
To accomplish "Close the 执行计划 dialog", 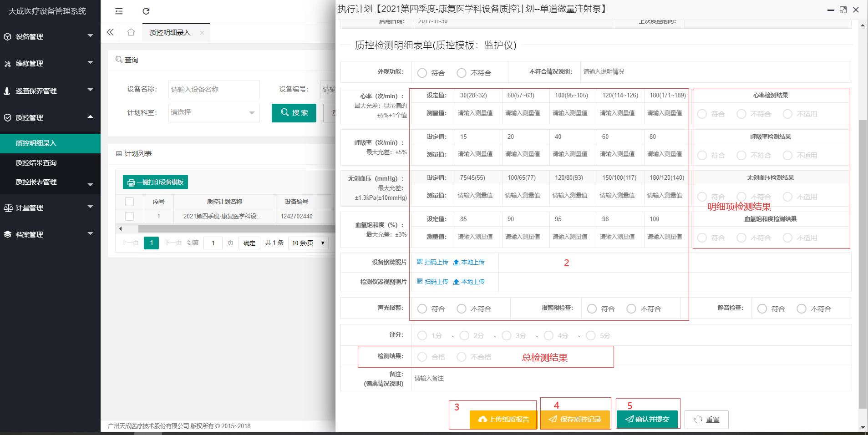I will (856, 10).
